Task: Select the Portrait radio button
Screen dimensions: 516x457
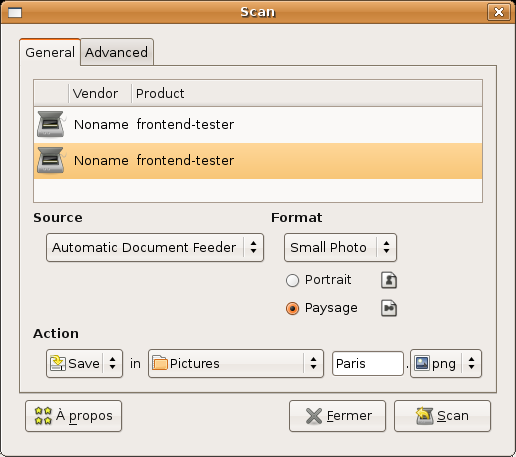Action: (292, 280)
